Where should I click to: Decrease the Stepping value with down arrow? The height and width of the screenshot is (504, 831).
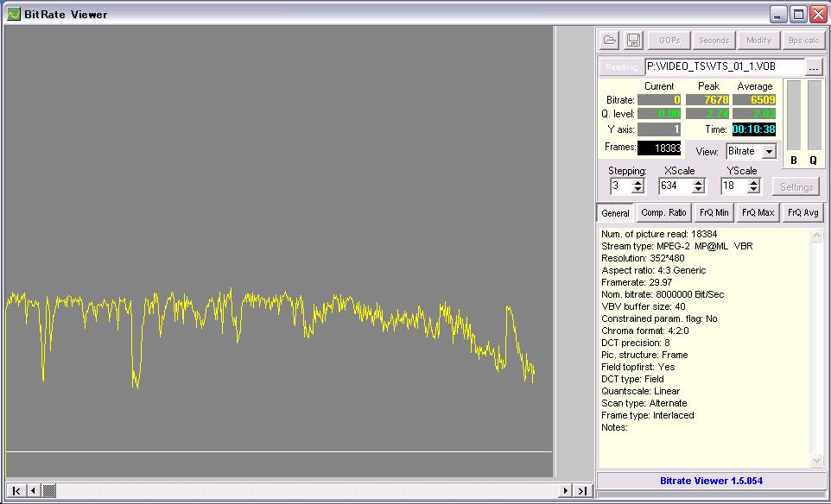click(638, 190)
